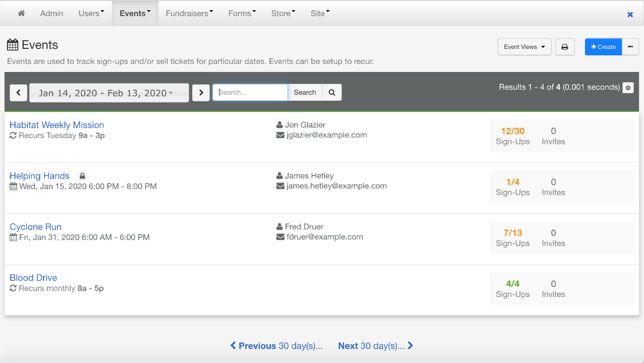Click recurrence icon under Habitat Weekly Mission

coord(13,136)
